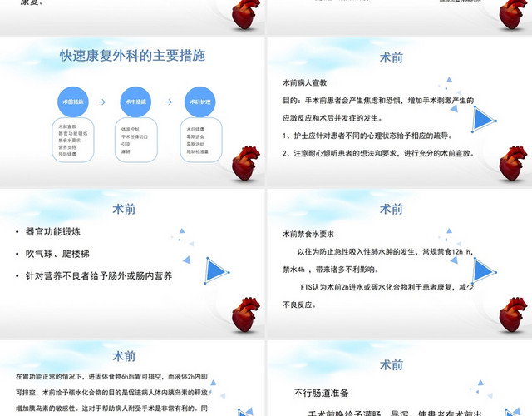Click the 体温控制 item in the 术中措施 box

[x=130, y=130]
